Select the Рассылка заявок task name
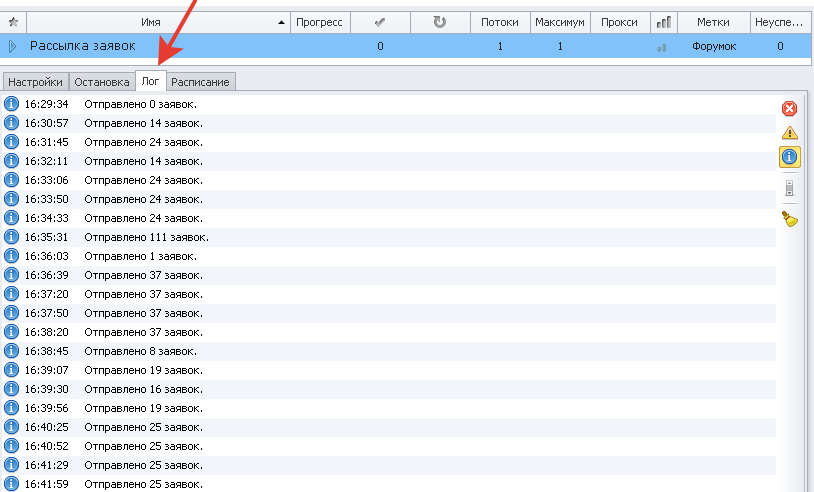814x492 pixels. pos(83,46)
